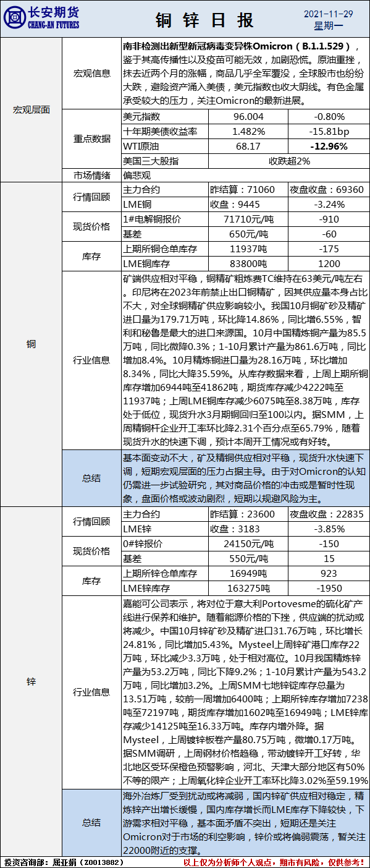
Task: Select the 锌 section label cell
Action: coord(32,681)
